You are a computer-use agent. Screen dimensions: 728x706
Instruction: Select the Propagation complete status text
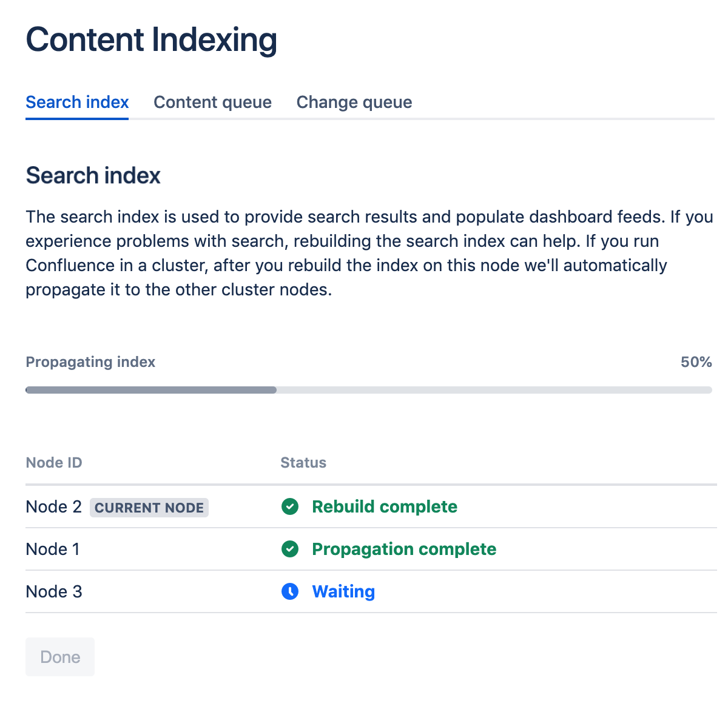tap(404, 549)
